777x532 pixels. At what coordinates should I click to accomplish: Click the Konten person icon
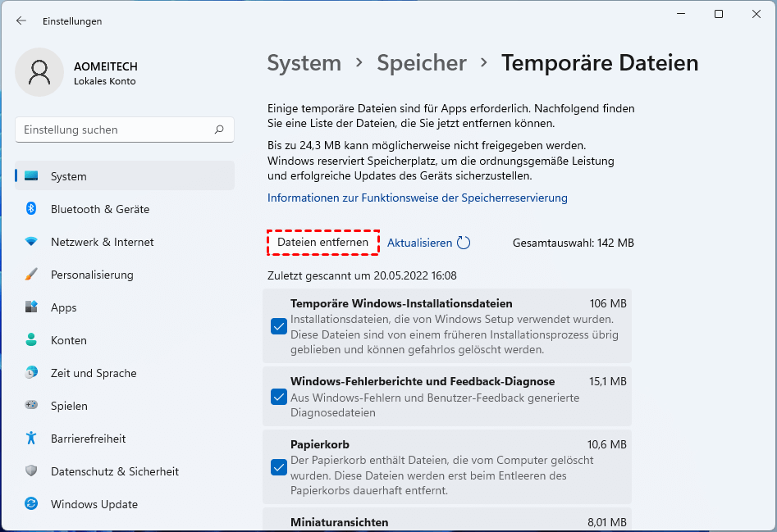point(31,340)
